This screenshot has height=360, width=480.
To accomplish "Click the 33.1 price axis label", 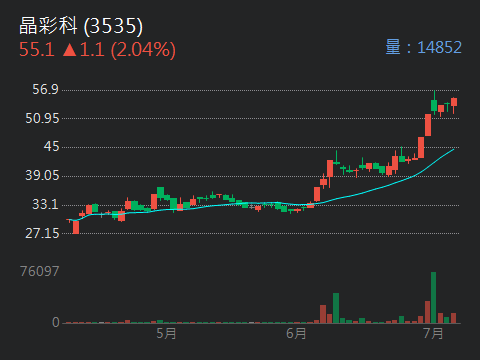I will click(x=45, y=204).
